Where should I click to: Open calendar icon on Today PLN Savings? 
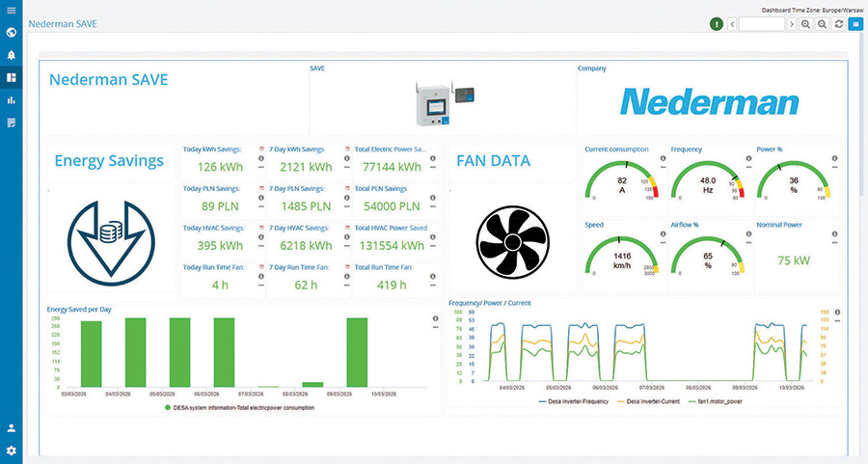(x=261, y=188)
